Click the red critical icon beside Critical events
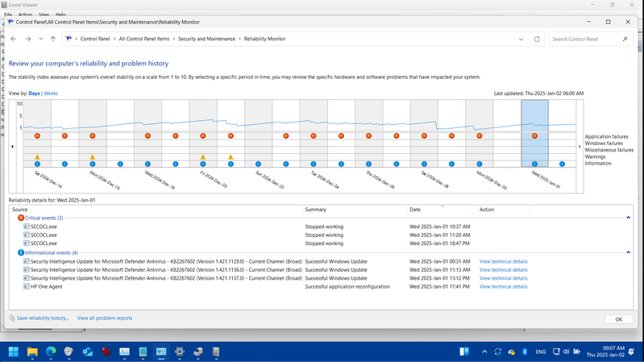Screen dimensions: 644x362 pyautogui.click(x=21, y=218)
